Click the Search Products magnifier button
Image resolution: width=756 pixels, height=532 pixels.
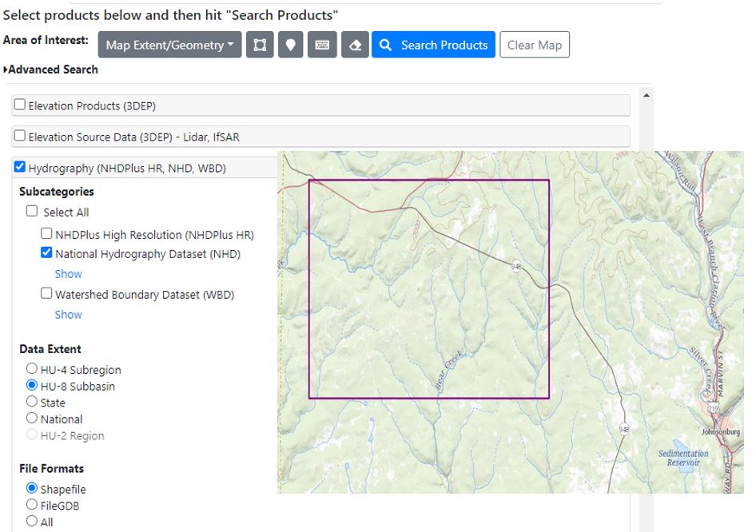[x=433, y=45]
